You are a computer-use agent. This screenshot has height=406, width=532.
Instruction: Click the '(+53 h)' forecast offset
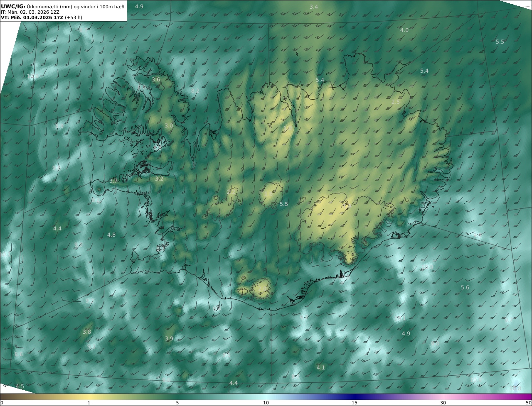pos(74,17)
